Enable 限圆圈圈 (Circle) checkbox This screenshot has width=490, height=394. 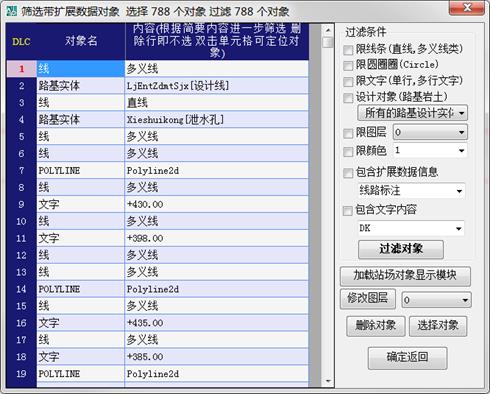pyautogui.click(x=348, y=66)
